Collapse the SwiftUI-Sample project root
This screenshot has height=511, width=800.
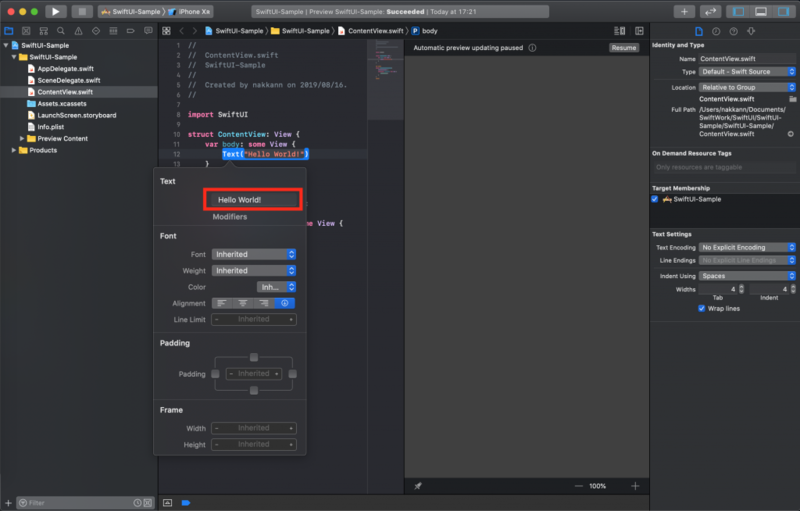pos(6,45)
